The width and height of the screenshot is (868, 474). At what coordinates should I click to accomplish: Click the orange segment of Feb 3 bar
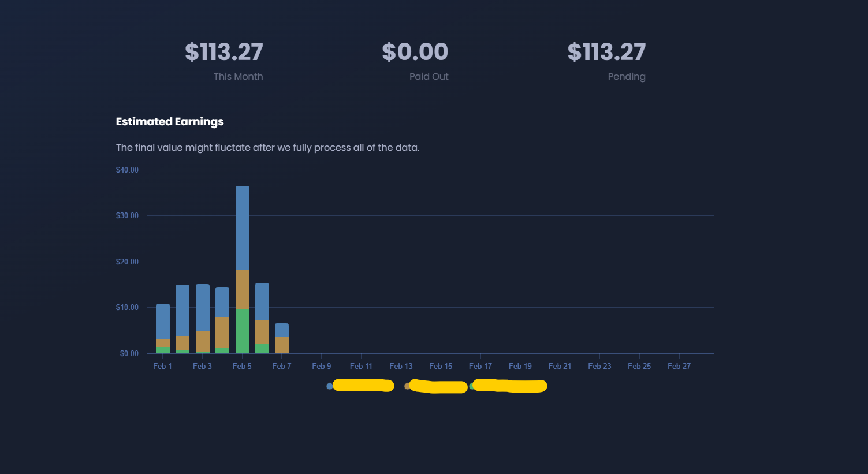pos(203,341)
